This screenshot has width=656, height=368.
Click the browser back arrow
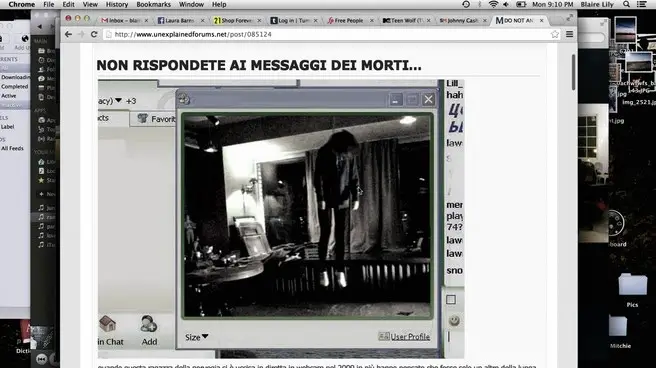click(68, 34)
